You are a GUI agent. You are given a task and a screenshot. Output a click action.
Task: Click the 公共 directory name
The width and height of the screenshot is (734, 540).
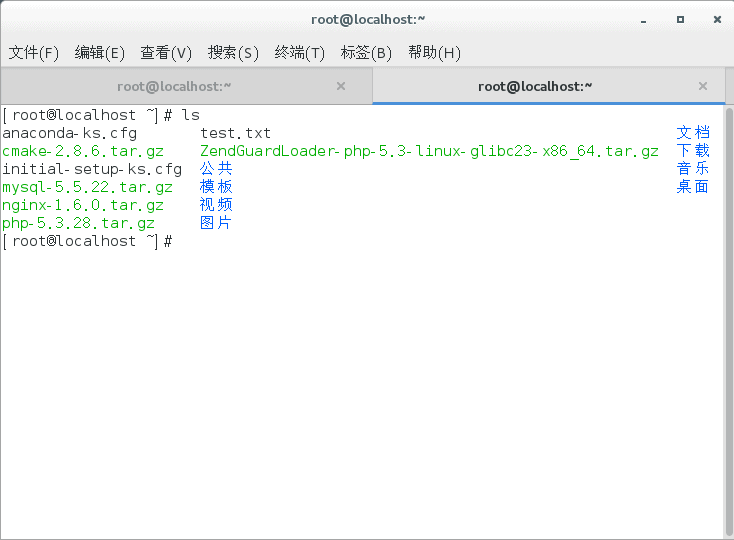point(216,169)
